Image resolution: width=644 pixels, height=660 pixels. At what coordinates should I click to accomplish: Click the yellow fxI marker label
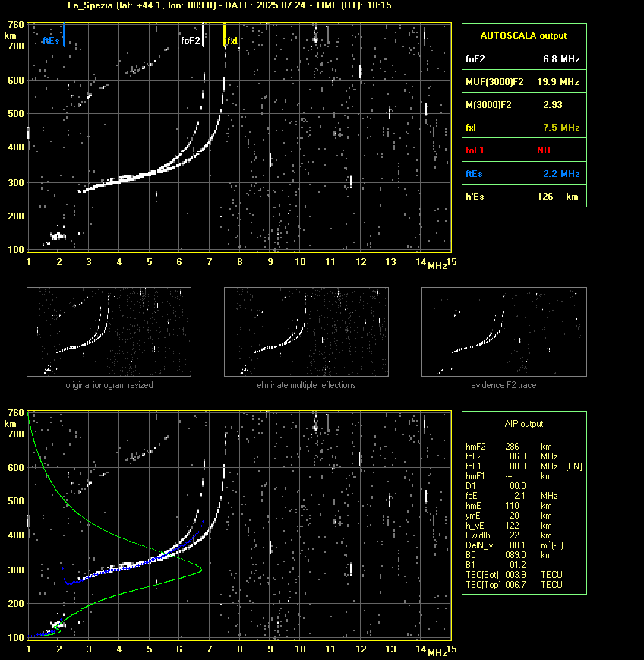coord(232,41)
